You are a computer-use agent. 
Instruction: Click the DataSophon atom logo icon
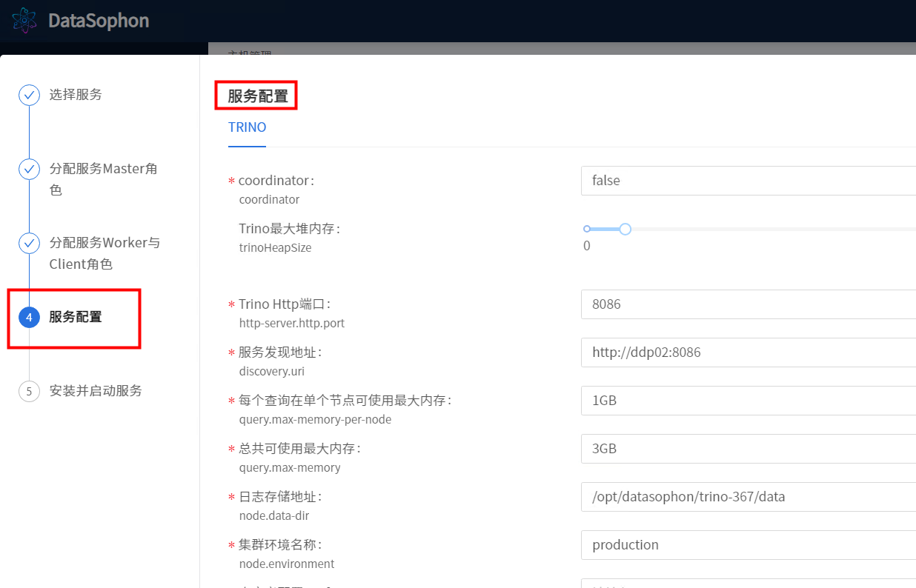tap(25, 20)
